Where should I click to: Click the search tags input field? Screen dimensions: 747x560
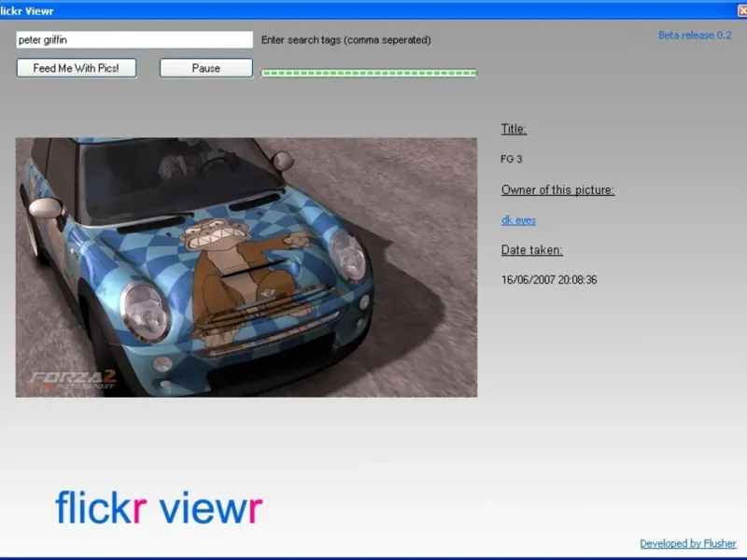click(x=134, y=40)
